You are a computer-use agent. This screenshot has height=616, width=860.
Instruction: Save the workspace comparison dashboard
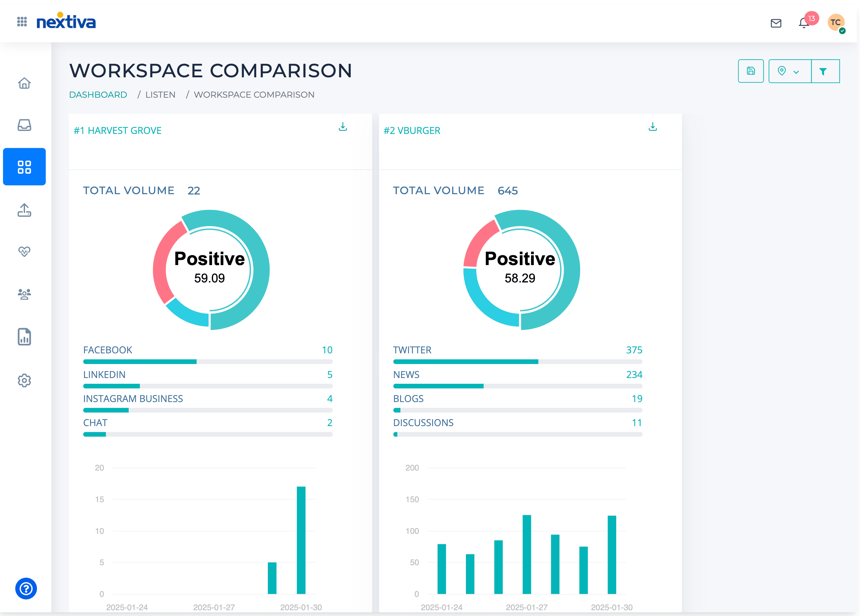pyautogui.click(x=751, y=71)
